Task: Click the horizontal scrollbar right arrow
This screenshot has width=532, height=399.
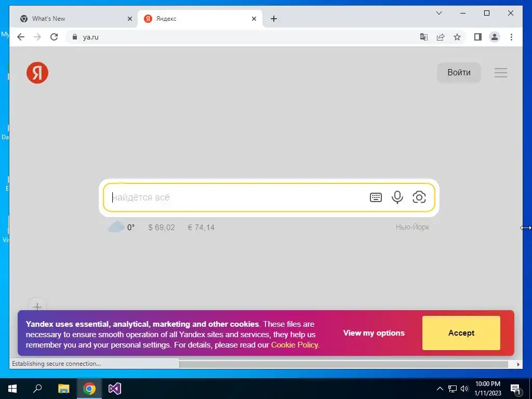Action: [x=518, y=364]
